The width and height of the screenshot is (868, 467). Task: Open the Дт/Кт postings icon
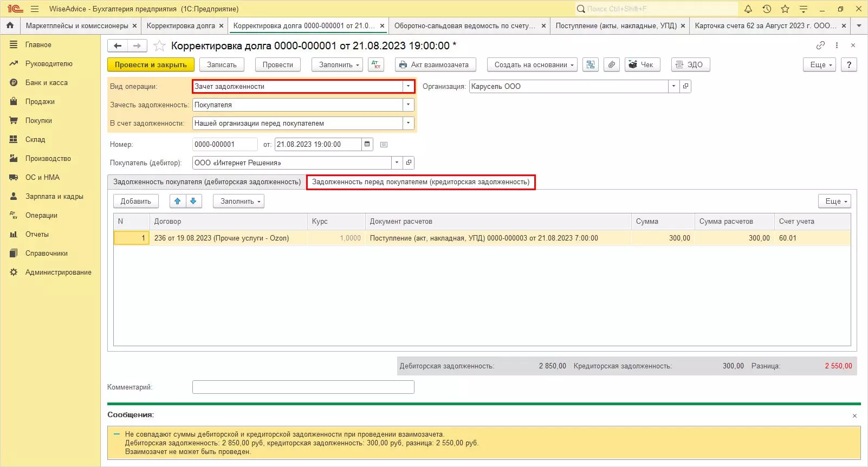[376, 64]
